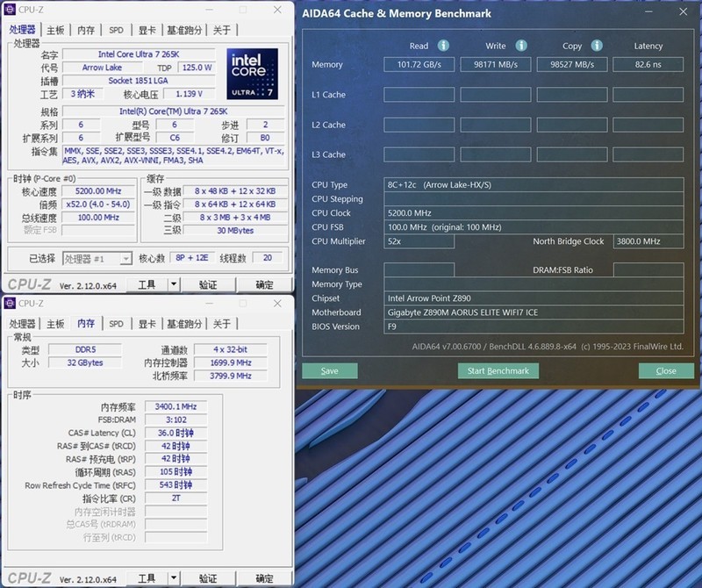Click the Copy info icon in AIDA64
Image resolution: width=702 pixels, height=588 pixels.
(x=599, y=45)
